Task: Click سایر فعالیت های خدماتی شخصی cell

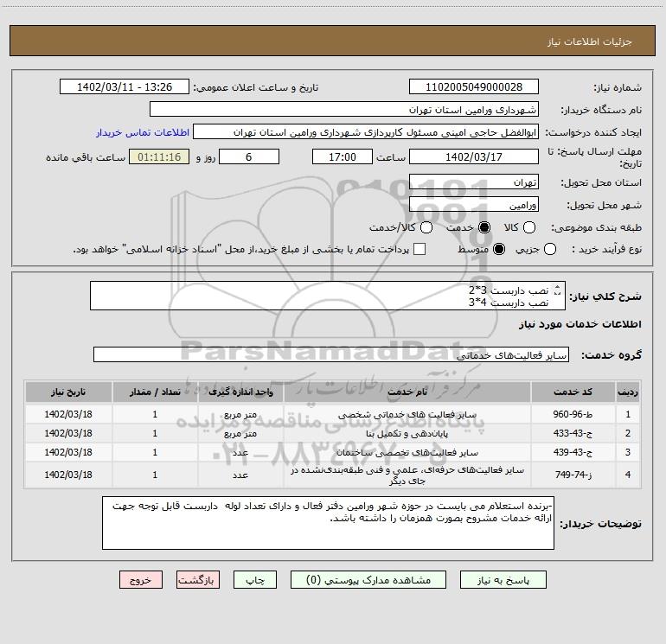Action: click(407, 414)
